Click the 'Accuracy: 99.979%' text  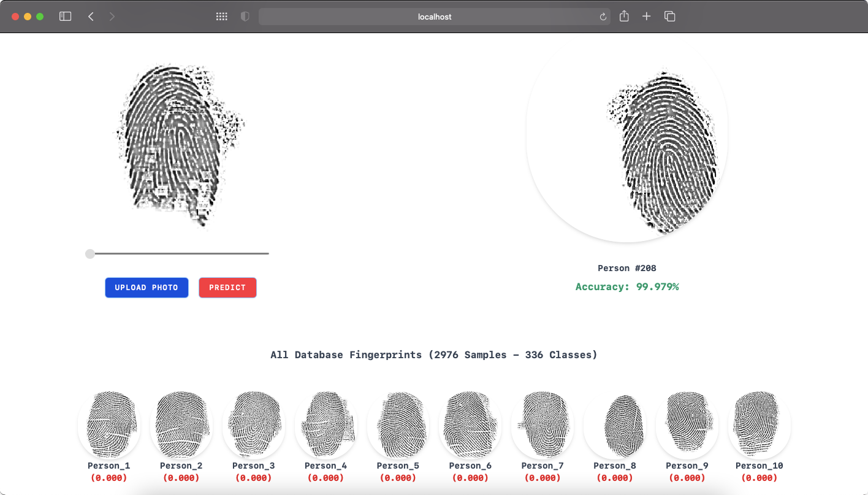(627, 286)
